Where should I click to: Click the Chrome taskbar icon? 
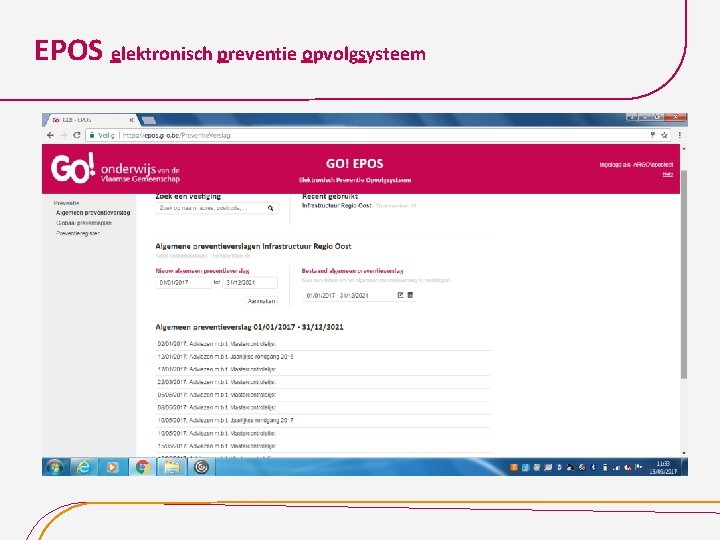[143, 467]
